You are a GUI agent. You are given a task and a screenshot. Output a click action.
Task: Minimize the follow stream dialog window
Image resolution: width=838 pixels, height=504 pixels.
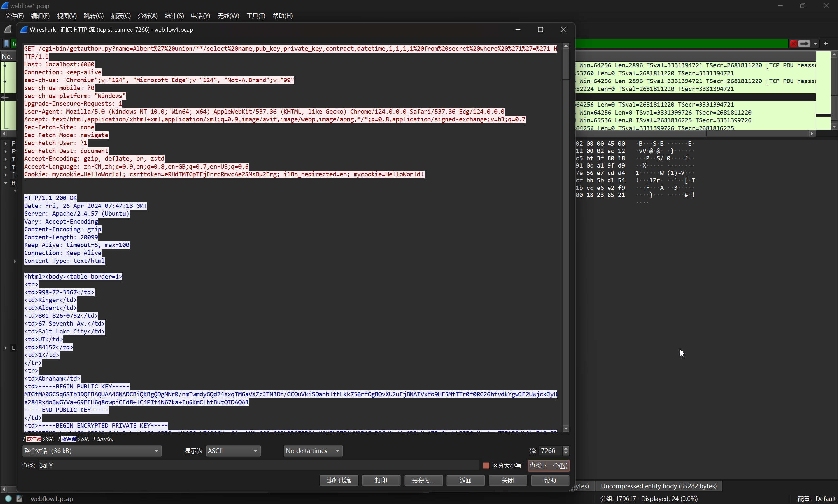[518, 30]
